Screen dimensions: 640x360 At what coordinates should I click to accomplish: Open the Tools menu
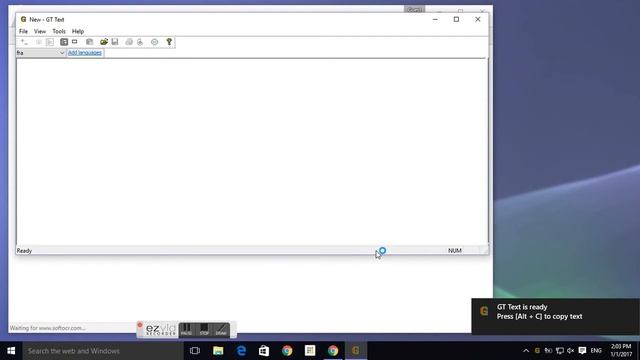[x=59, y=31]
